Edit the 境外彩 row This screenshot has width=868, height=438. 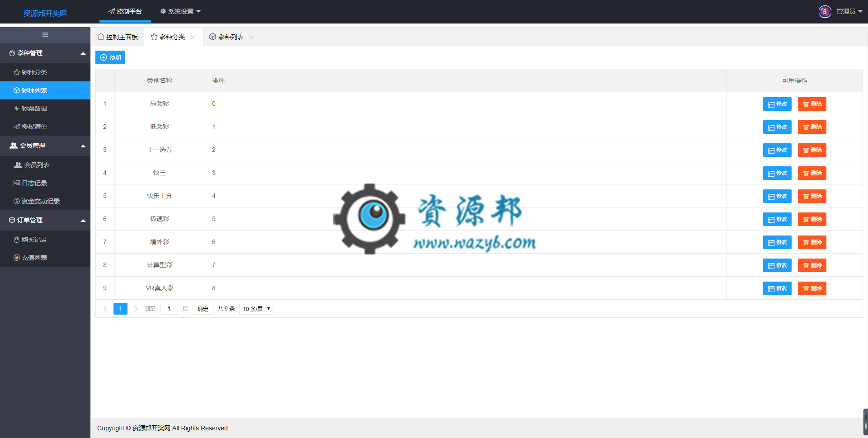pos(777,242)
